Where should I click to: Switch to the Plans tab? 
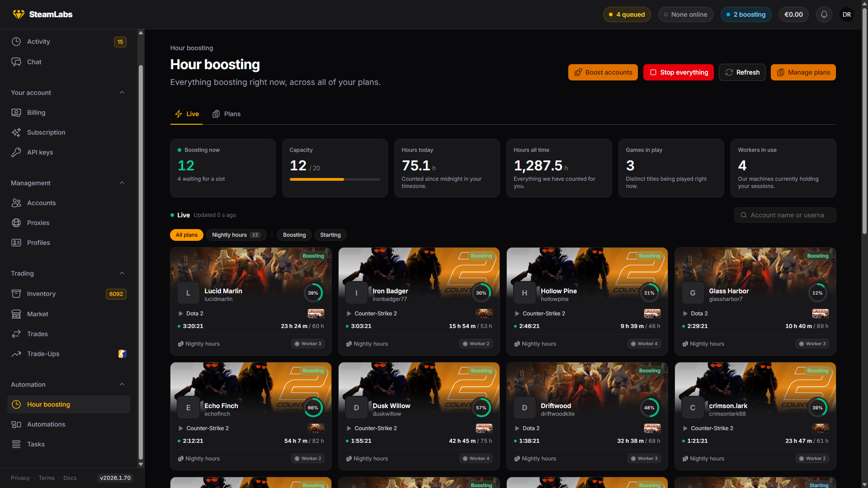[x=226, y=114]
